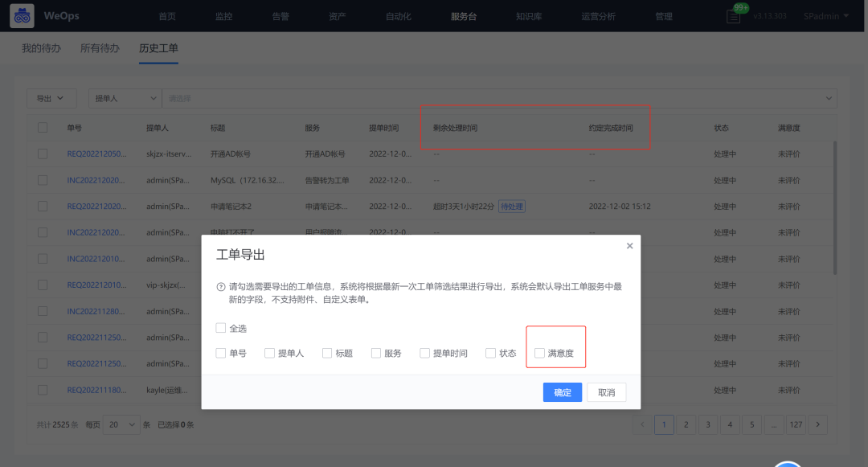Click the WeOps logo icon

(x=23, y=16)
